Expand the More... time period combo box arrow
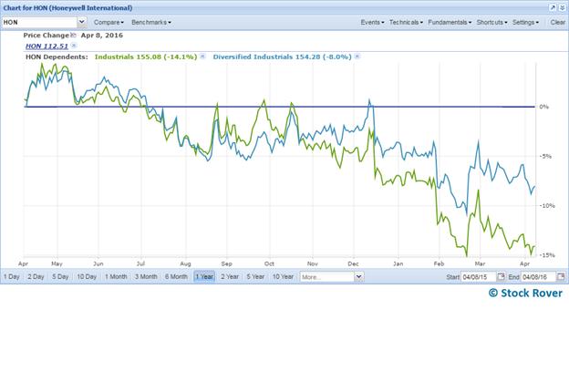This screenshot has width=569, height=392. tap(358, 277)
